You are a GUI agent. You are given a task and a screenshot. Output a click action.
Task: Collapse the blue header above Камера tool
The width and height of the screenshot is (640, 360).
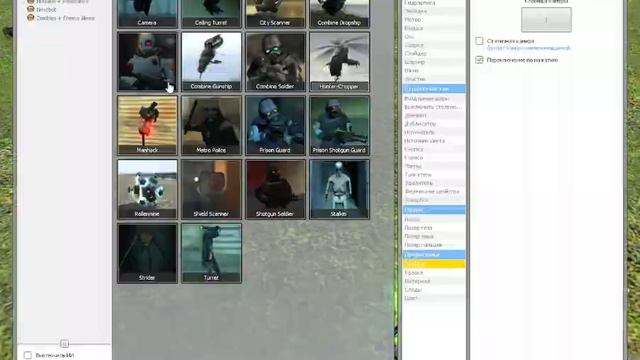click(x=433, y=255)
